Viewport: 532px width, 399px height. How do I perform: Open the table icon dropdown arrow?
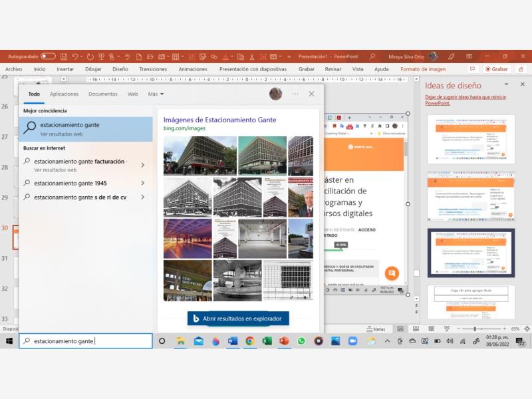(182, 57)
